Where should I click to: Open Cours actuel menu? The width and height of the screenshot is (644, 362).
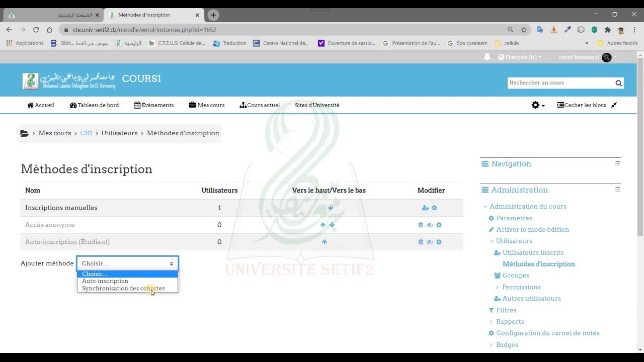(260, 105)
